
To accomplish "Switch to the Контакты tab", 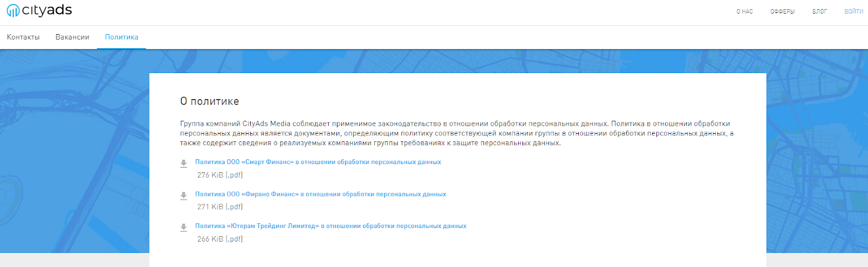I will click(x=23, y=37).
